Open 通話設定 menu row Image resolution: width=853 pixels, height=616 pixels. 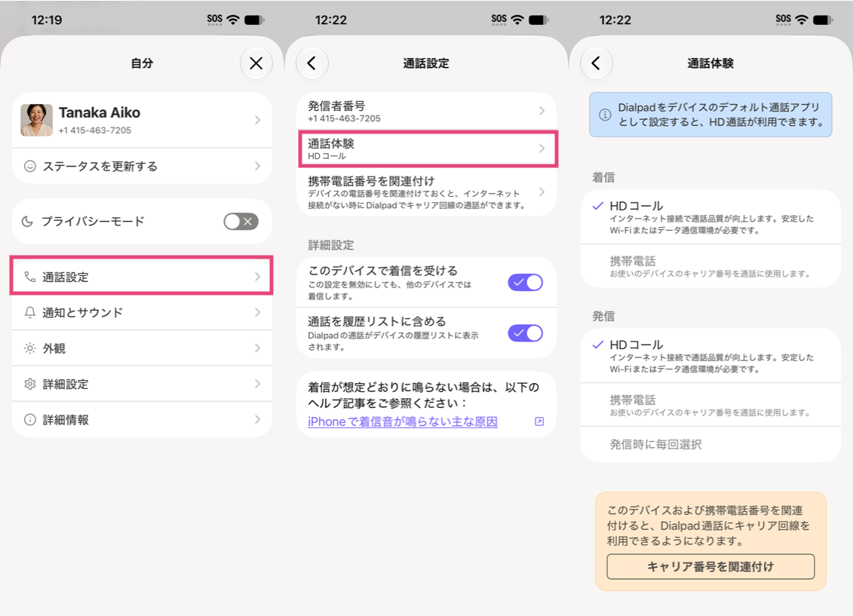(142, 277)
